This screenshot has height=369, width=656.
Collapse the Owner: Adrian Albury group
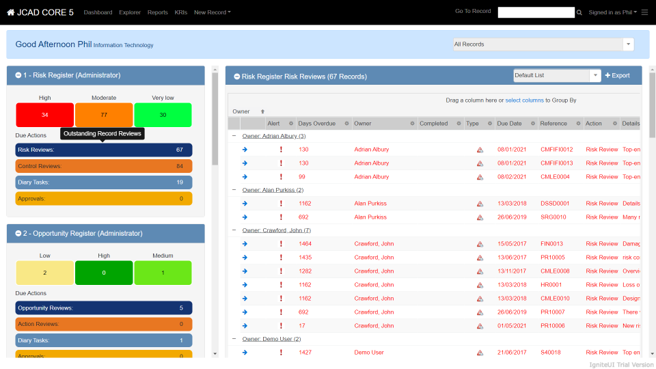234,136
